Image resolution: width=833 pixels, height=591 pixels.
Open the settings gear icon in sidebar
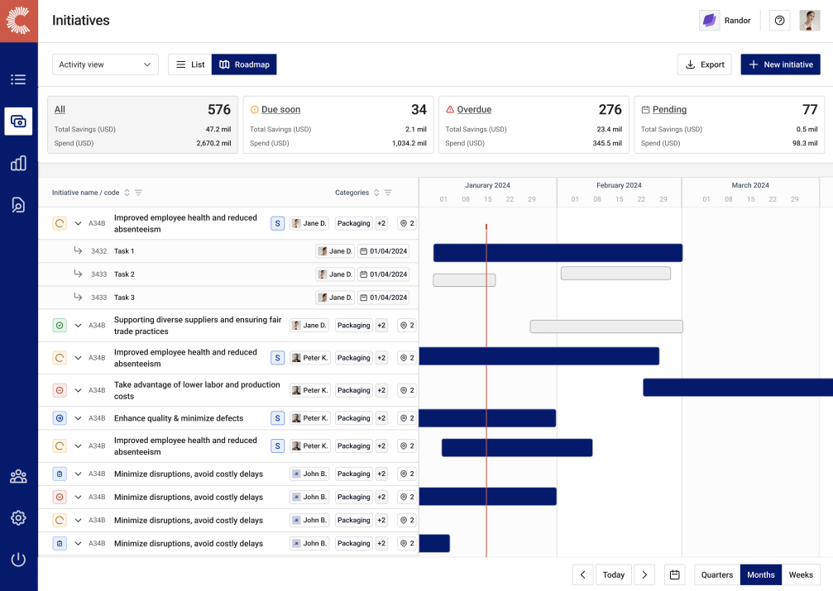(x=18, y=518)
